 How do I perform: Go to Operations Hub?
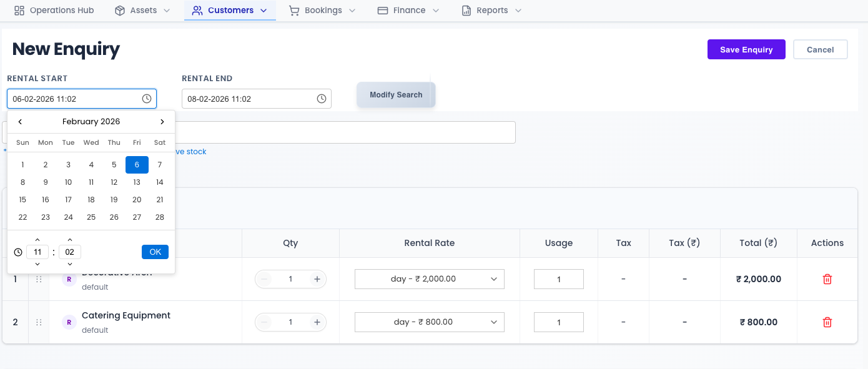point(54,11)
